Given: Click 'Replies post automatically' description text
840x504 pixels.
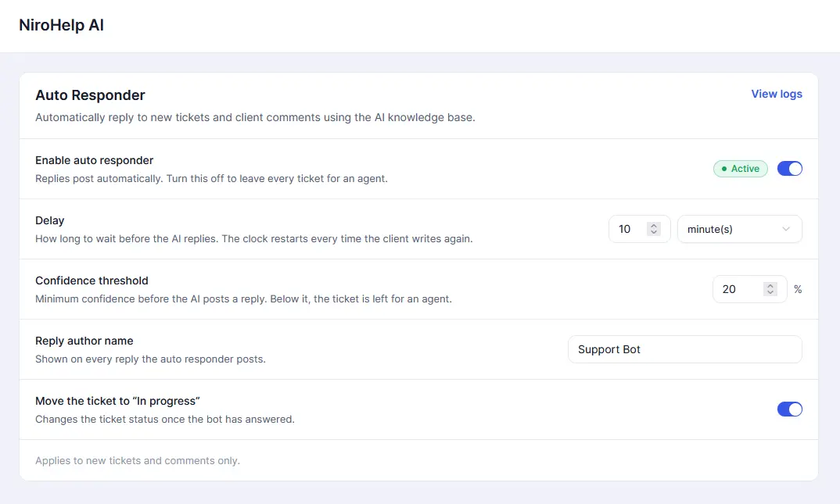Looking at the screenshot, I should click(x=211, y=179).
